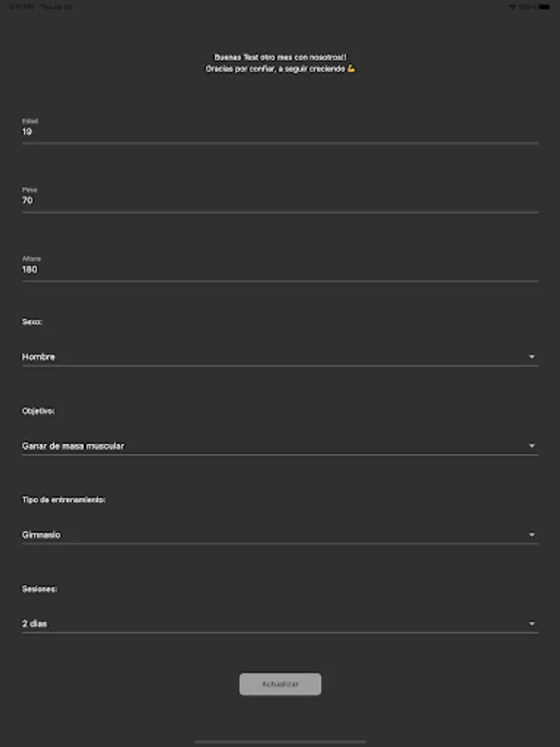Tap the battery indicator icon
The width and height of the screenshot is (560, 747).
tap(545, 7)
